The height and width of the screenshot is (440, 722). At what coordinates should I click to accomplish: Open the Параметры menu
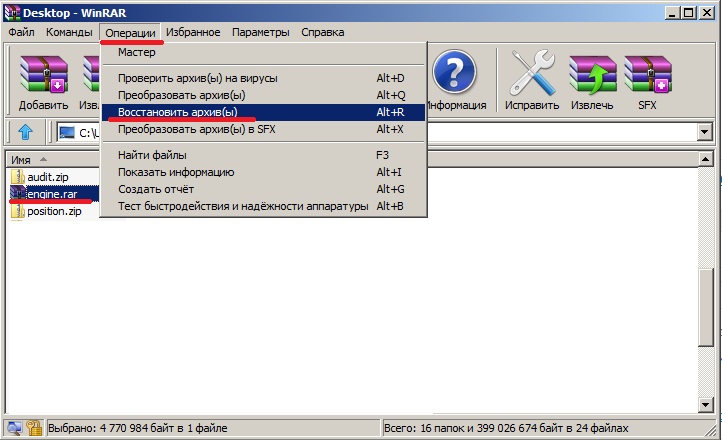[x=260, y=32]
